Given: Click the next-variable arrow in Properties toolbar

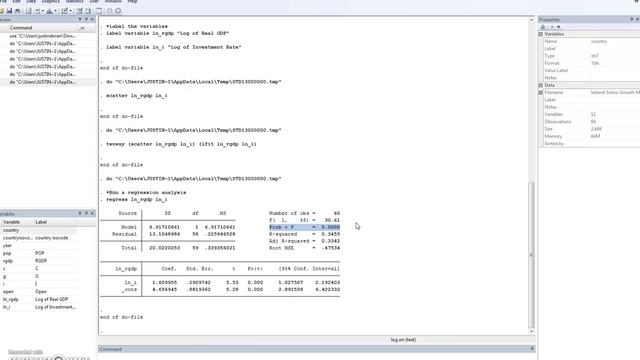Looking at the screenshot, I should [x=552, y=27].
